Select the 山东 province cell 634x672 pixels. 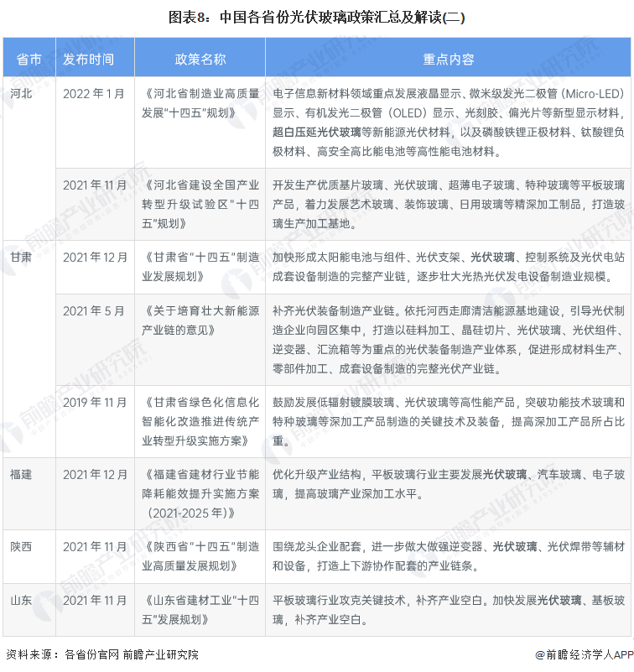coord(22,601)
